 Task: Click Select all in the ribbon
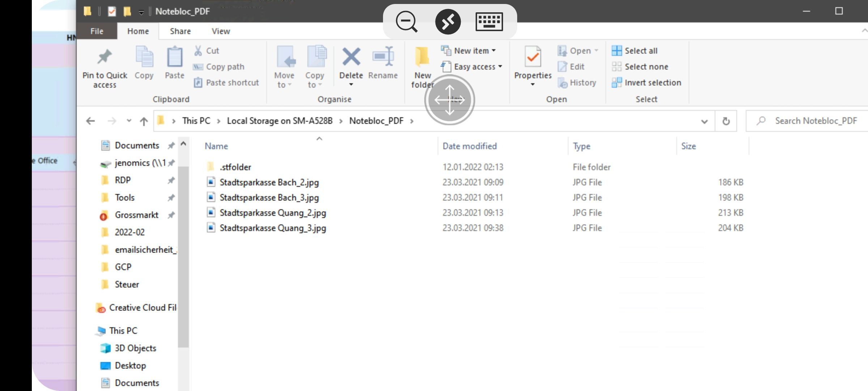coord(635,51)
